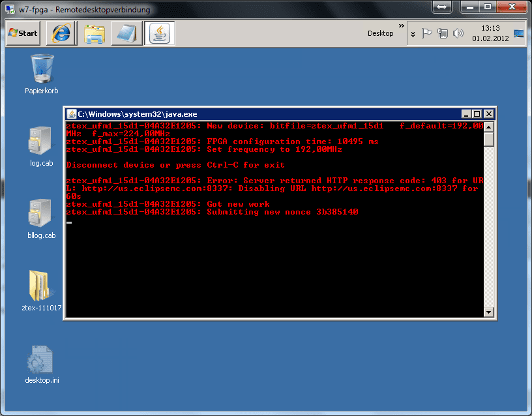
Task: Minimize the Remotedesktopverbindung window
Action: pyautogui.click(x=469, y=7)
